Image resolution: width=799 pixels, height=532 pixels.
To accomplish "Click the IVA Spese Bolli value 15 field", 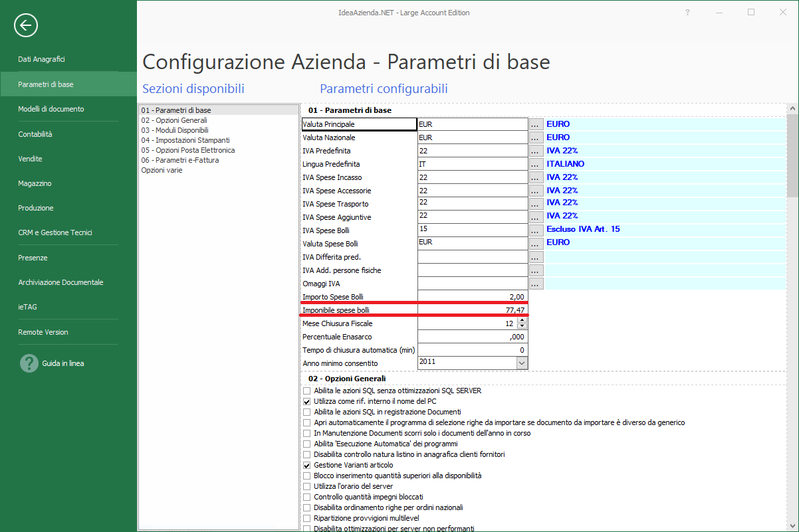I will coord(473,230).
